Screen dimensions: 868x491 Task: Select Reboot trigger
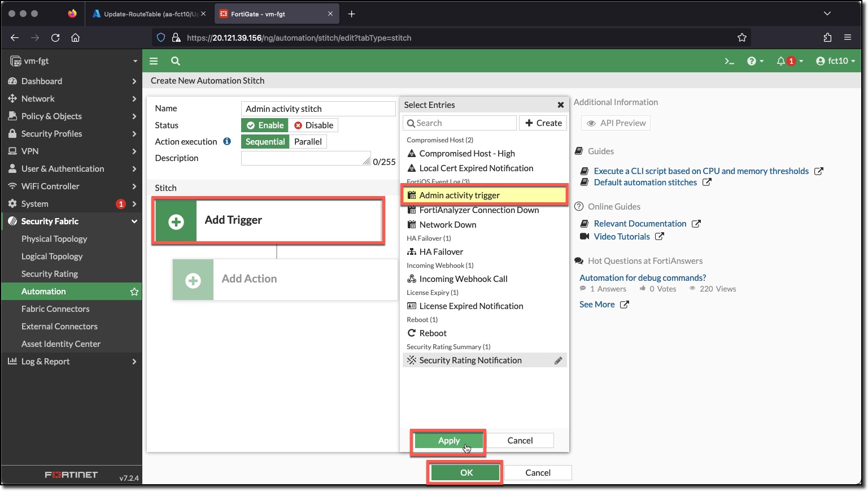click(x=485, y=333)
